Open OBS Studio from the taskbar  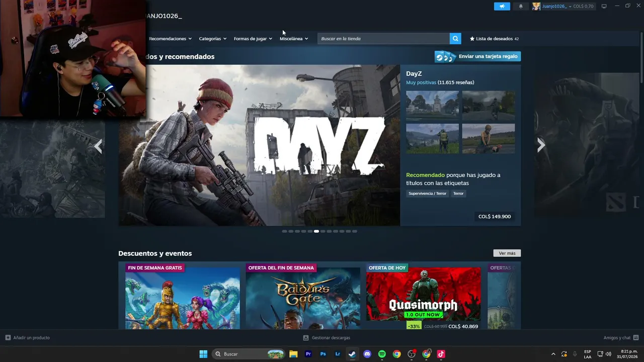[x=412, y=354]
